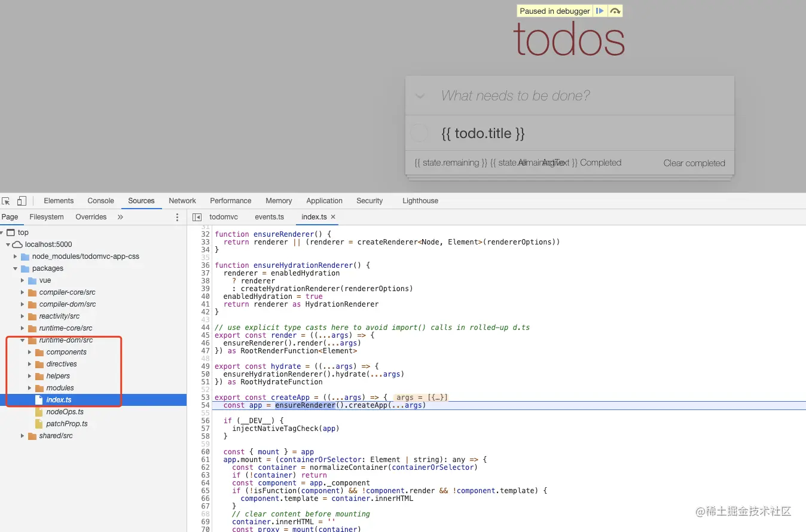806x532 pixels.
Task: Switch to the Console tab
Action: (100, 201)
